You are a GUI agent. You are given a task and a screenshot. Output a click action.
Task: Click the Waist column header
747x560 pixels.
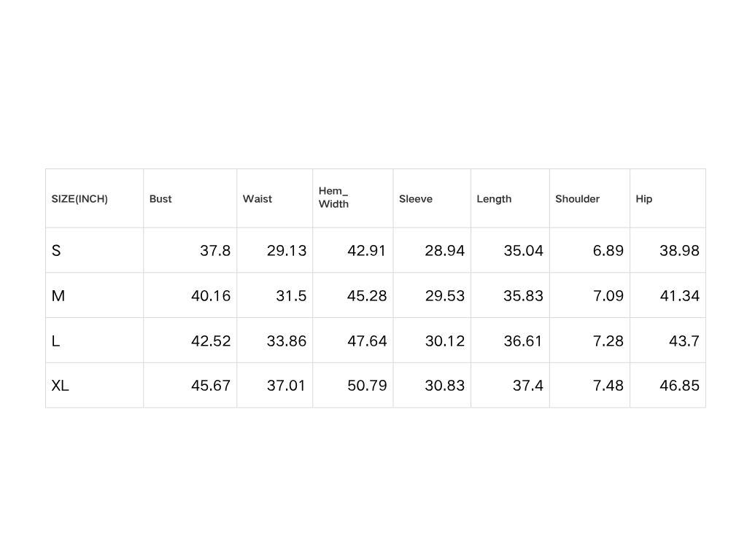[x=258, y=199]
